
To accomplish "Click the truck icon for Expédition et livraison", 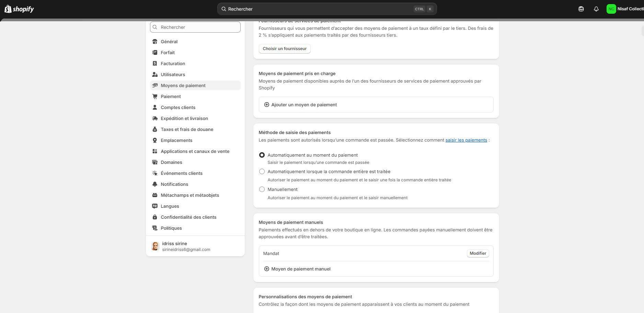I will 155,119.
